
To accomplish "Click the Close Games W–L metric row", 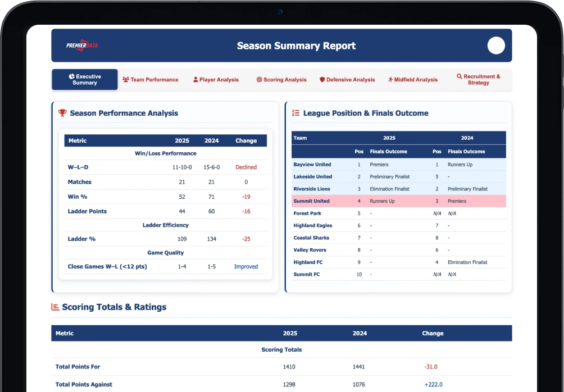I will point(166,267).
